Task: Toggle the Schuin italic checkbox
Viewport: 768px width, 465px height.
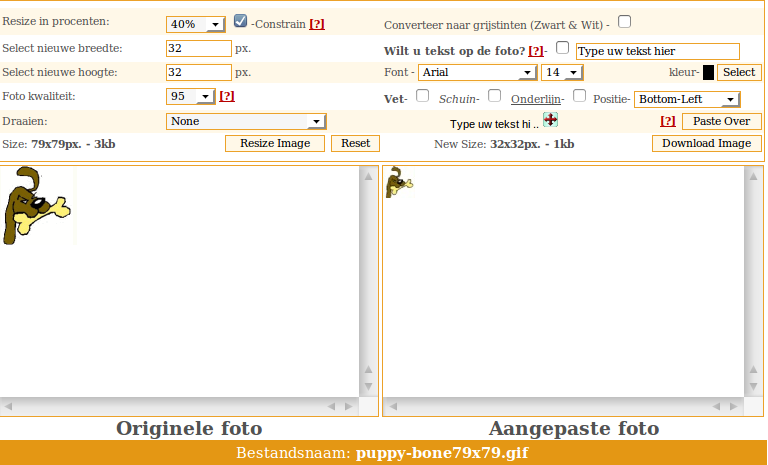Action: click(495, 96)
